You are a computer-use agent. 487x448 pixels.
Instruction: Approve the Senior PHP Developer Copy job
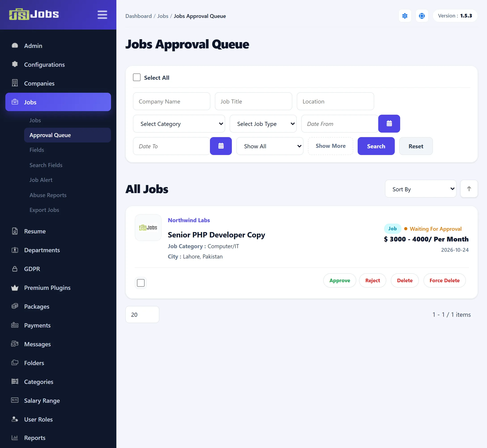click(340, 280)
